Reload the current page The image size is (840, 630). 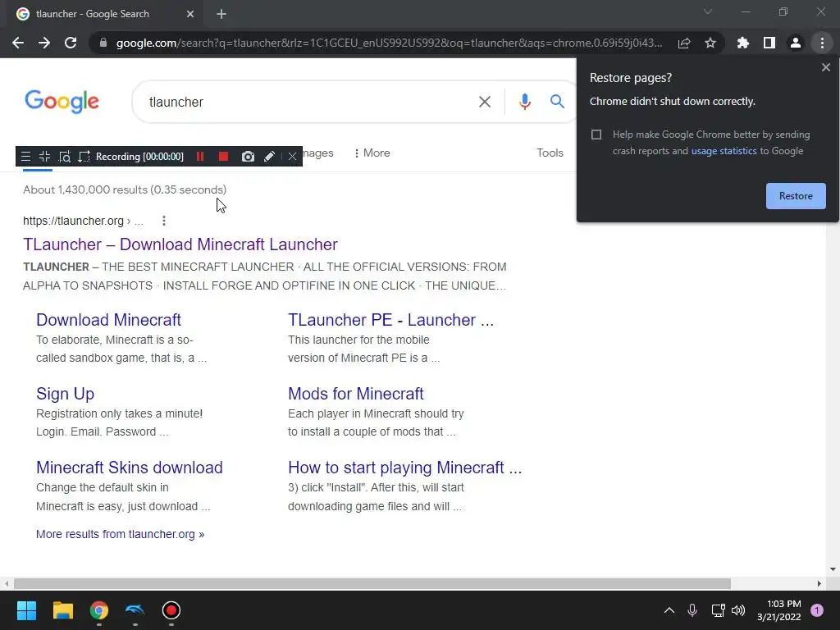point(71,43)
